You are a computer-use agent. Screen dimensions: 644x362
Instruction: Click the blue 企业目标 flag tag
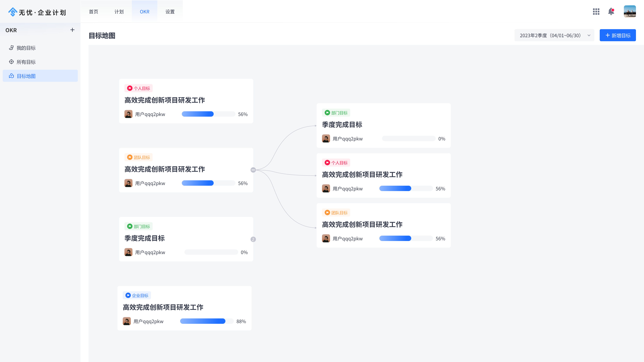tap(137, 295)
